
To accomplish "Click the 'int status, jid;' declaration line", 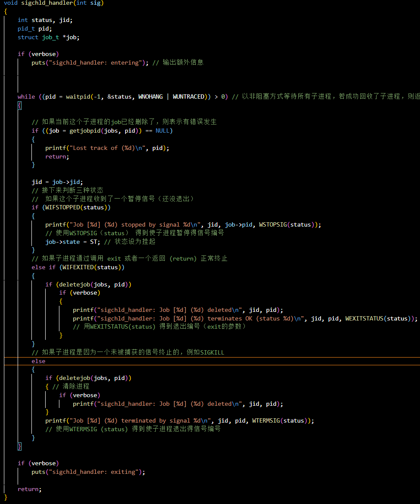I will [45, 20].
